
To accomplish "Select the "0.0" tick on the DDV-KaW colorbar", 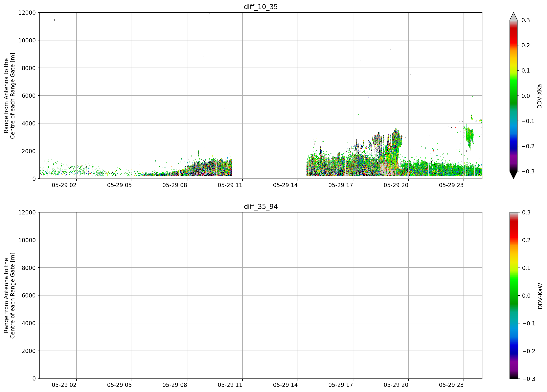I will pos(526,296).
